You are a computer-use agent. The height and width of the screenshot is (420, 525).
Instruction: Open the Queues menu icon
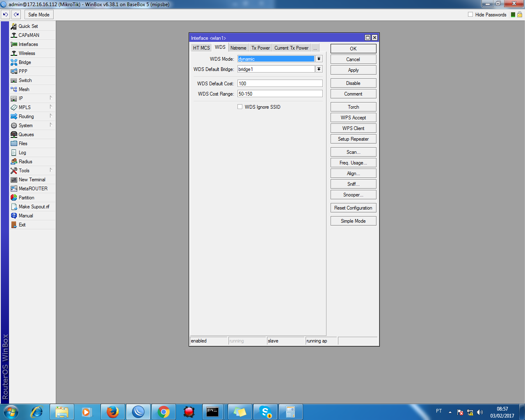point(14,135)
